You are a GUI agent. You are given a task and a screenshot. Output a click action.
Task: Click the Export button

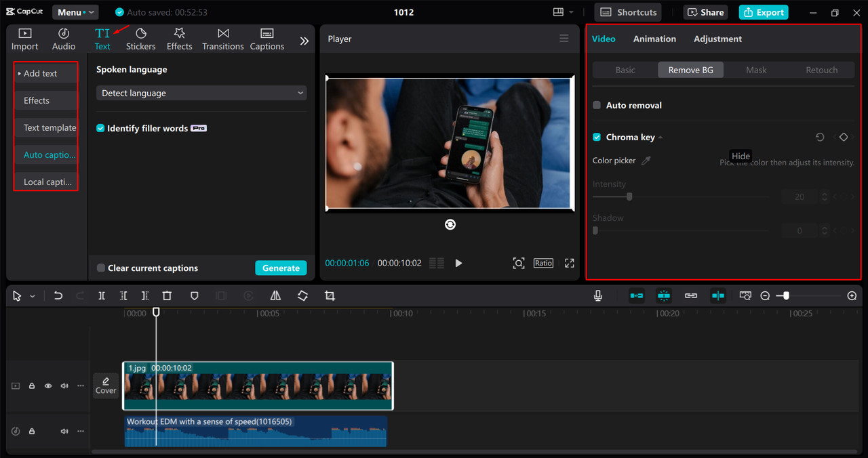(765, 12)
